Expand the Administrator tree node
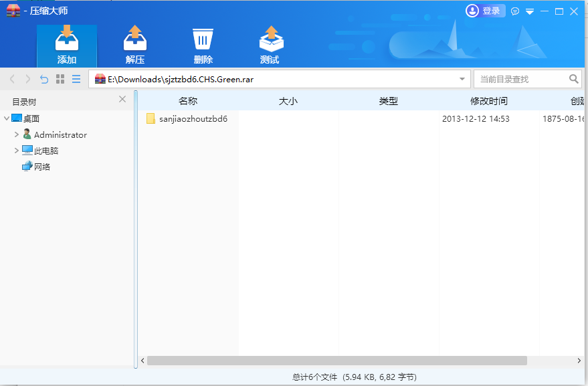The width and height of the screenshot is (588, 386). pyautogui.click(x=16, y=134)
